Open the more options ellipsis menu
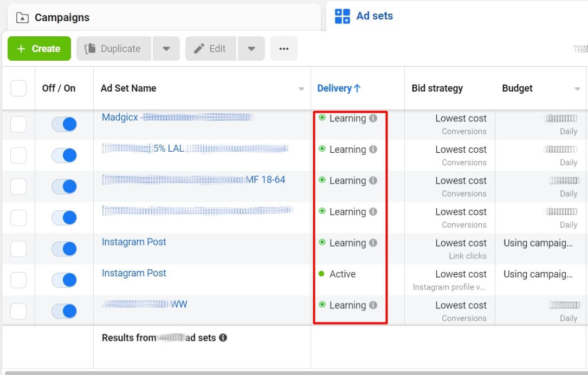Screen dimensions: 588x375 284,48
